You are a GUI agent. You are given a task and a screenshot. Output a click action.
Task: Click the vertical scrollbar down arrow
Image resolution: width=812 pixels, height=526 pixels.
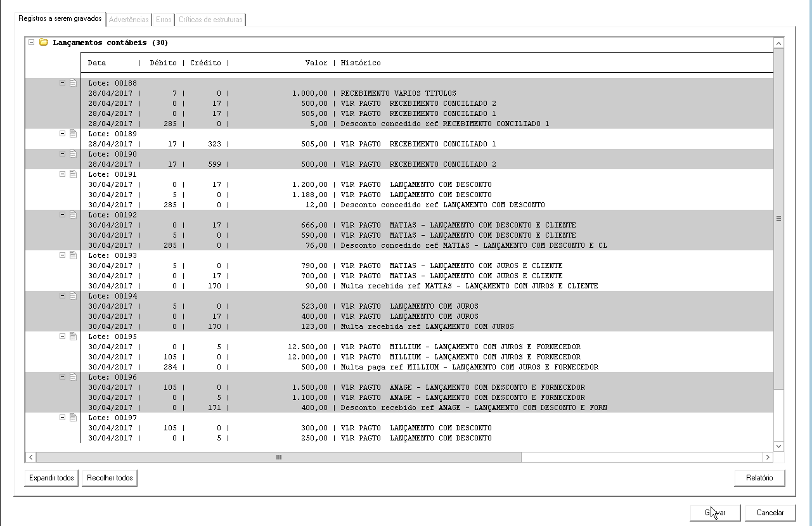pyautogui.click(x=778, y=446)
